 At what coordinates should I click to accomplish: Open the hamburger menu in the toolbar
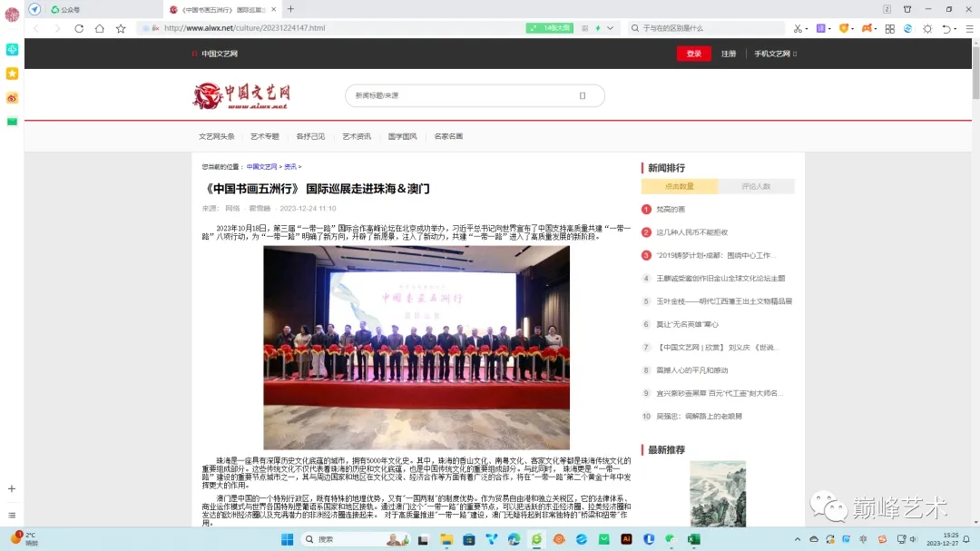pyautogui.click(x=970, y=28)
